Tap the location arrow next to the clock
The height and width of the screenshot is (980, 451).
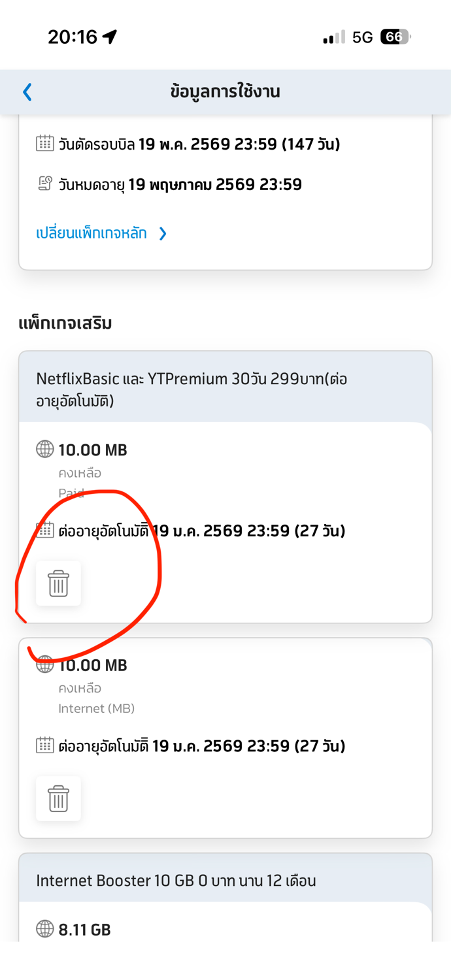[x=110, y=37]
